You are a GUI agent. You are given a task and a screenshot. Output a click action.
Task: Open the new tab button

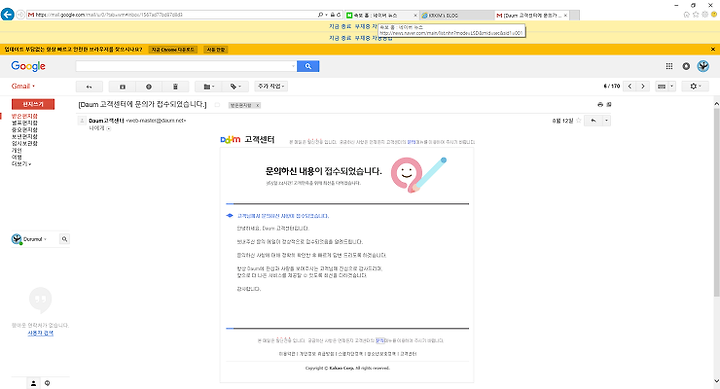[x=574, y=15]
